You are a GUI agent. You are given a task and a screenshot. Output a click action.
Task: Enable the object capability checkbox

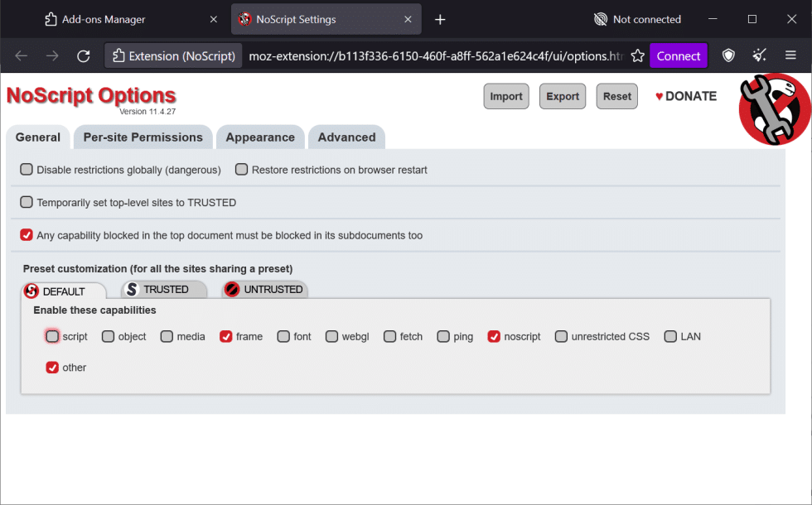[x=108, y=336]
